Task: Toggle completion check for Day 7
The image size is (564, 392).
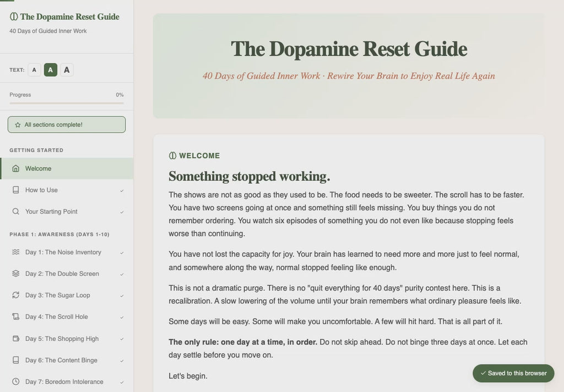Action: coord(122,382)
